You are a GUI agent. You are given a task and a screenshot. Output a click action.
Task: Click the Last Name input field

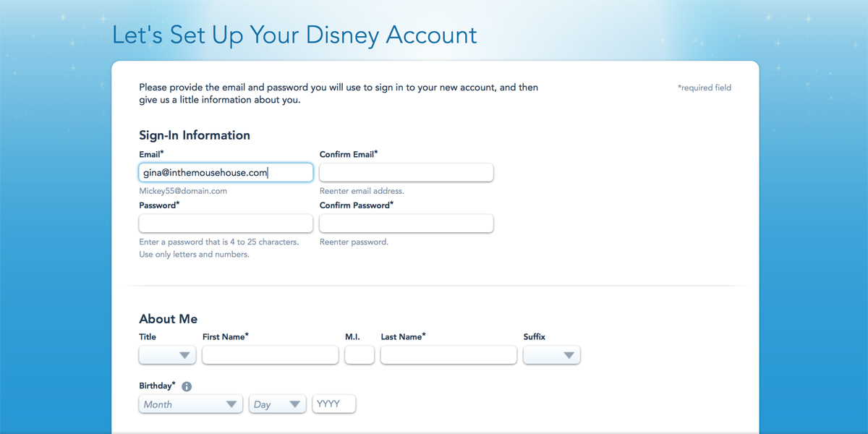(x=448, y=355)
